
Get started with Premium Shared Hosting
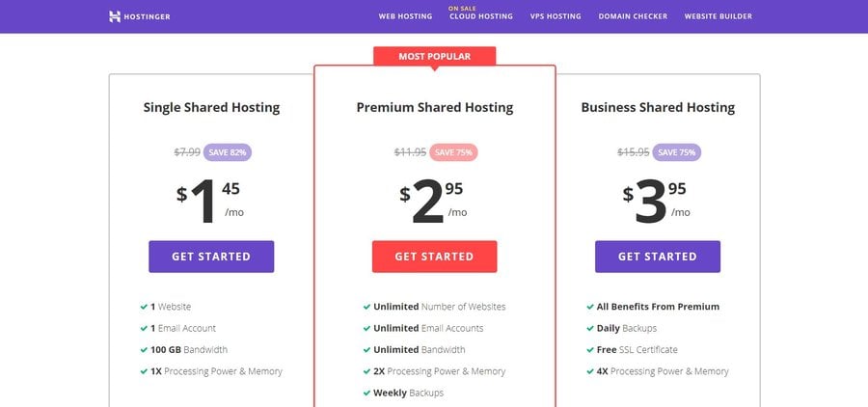point(435,257)
